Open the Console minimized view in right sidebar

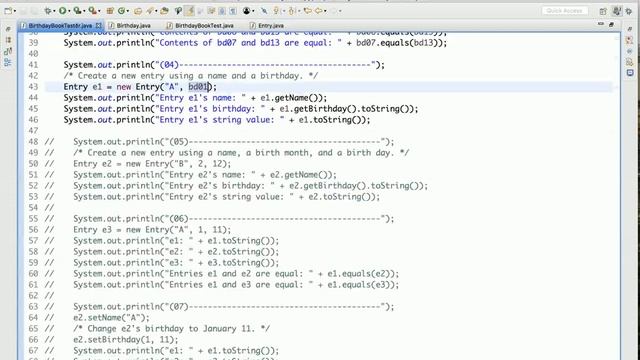(630, 73)
